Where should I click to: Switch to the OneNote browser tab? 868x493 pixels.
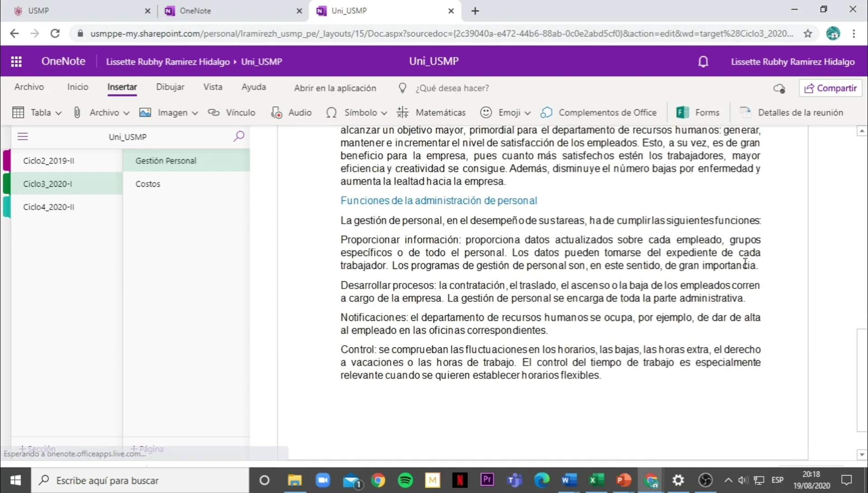[x=233, y=11]
